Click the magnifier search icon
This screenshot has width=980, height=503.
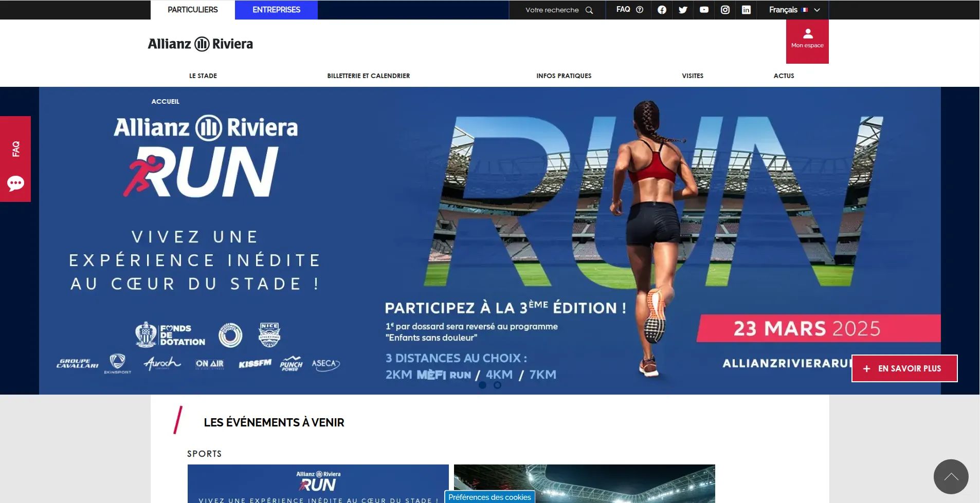tap(589, 10)
